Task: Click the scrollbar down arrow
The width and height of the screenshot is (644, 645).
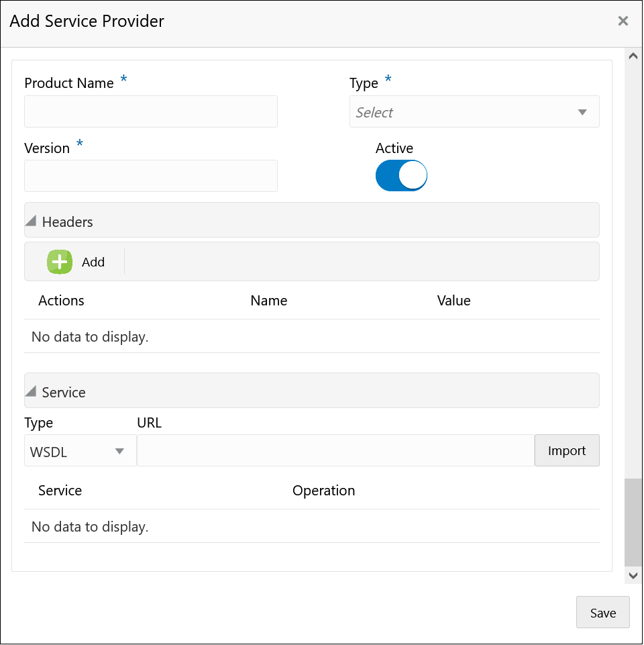Action: (633, 575)
